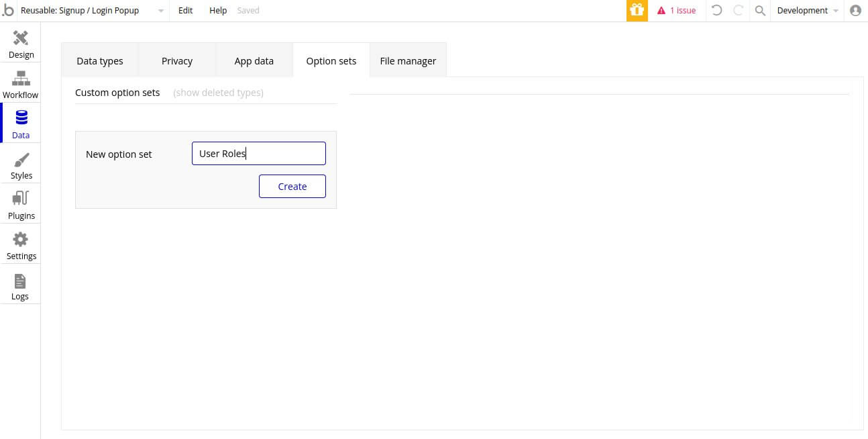Image resolution: width=868 pixels, height=439 pixels.
Task: Click the Bubble logo icon
Action: (8, 11)
